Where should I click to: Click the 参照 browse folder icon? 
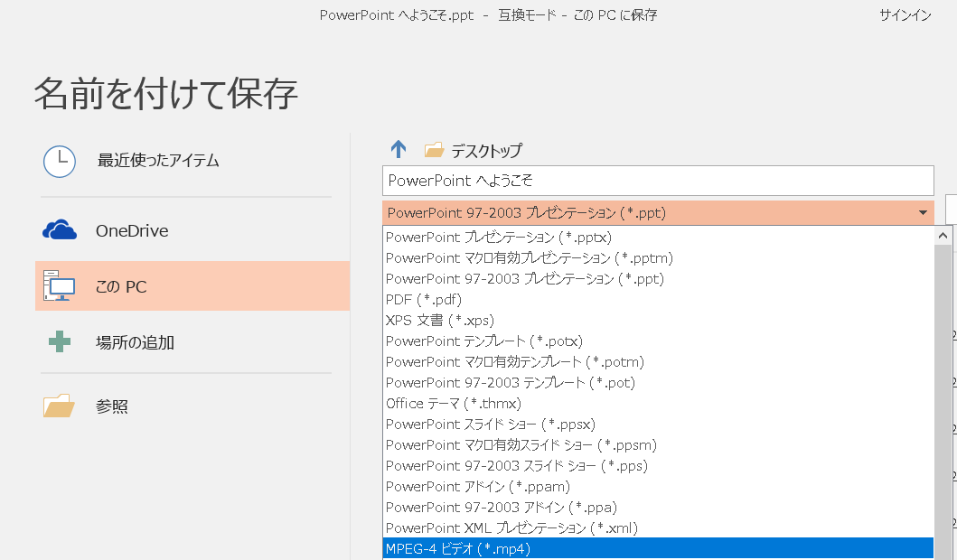(59, 406)
